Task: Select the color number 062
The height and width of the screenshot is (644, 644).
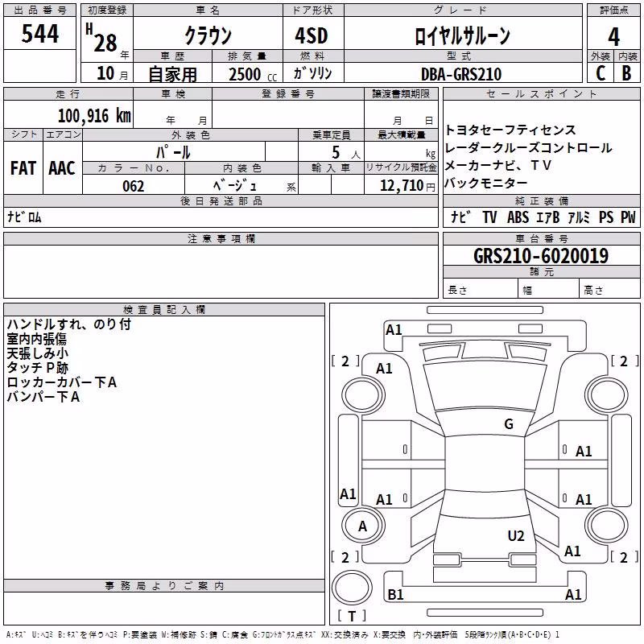Action: 133,186
